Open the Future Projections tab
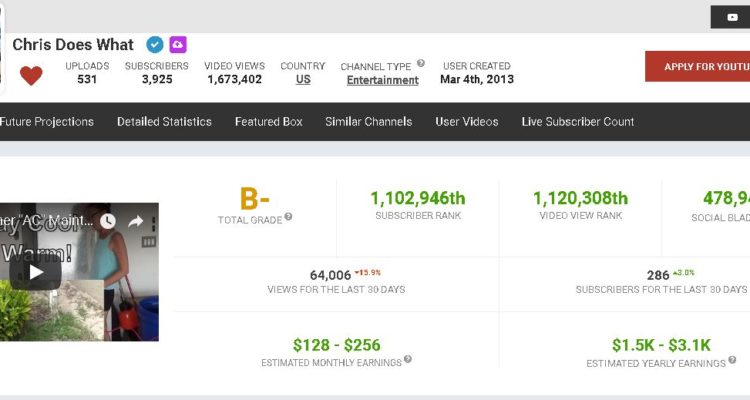This screenshot has height=400, width=750. click(46, 122)
